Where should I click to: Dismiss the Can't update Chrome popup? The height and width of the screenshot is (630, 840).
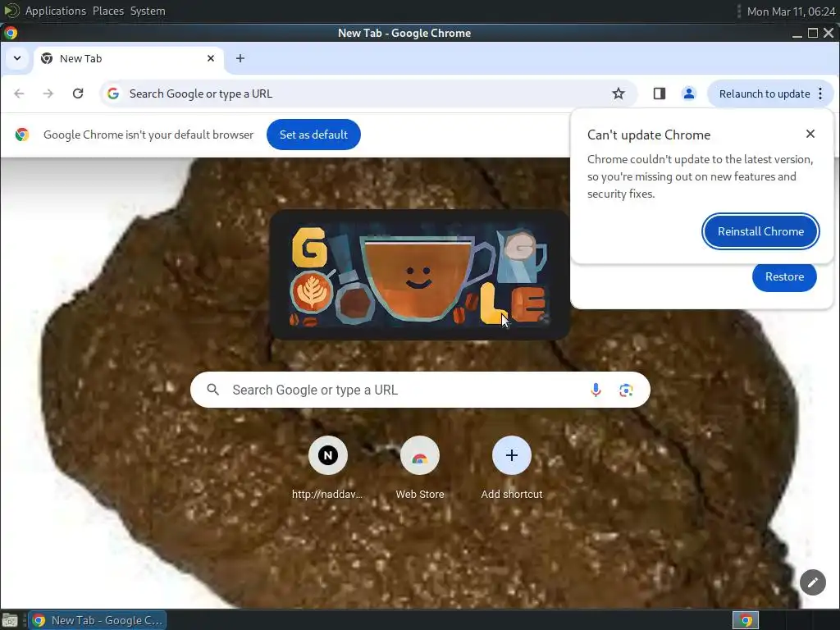pyautogui.click(x=810, y=134)
